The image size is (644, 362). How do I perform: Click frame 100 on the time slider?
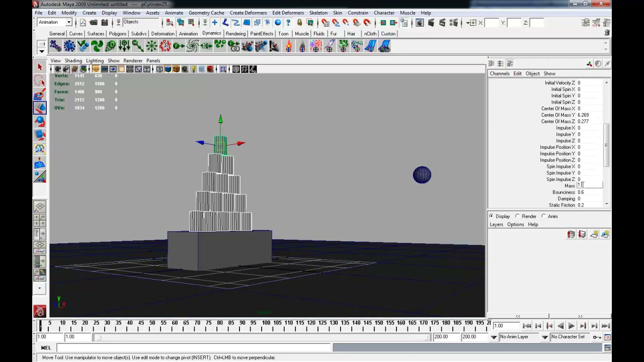266,323
